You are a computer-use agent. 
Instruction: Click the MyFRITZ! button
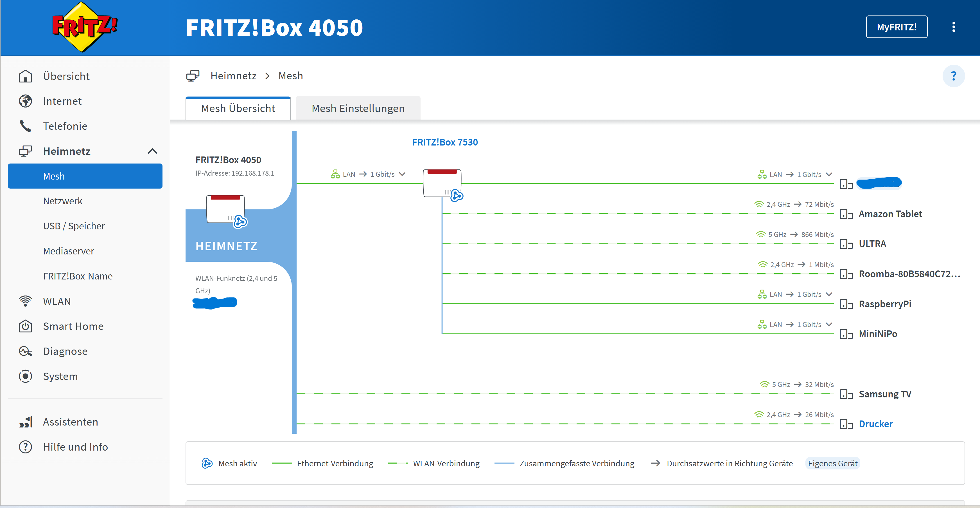pos(896,27)
